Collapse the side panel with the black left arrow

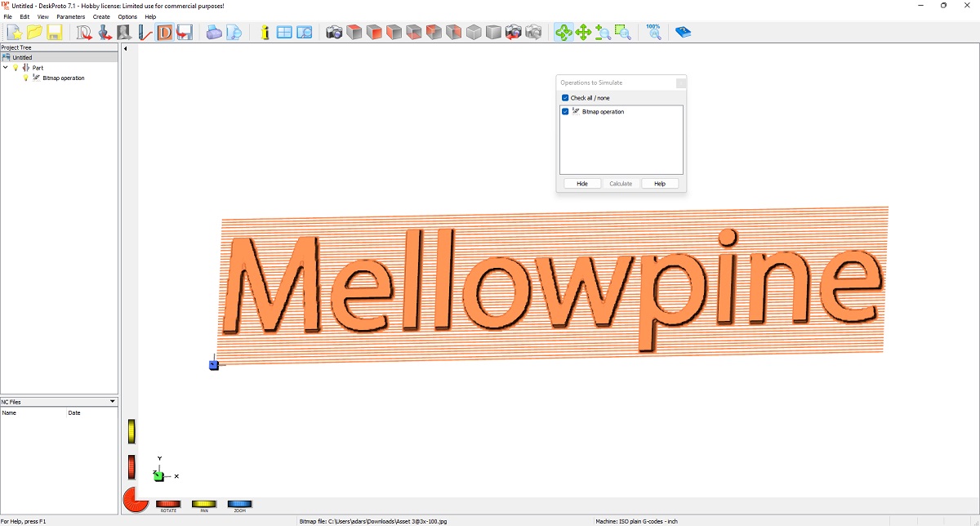pyautogui.click(x=126, y=49)
